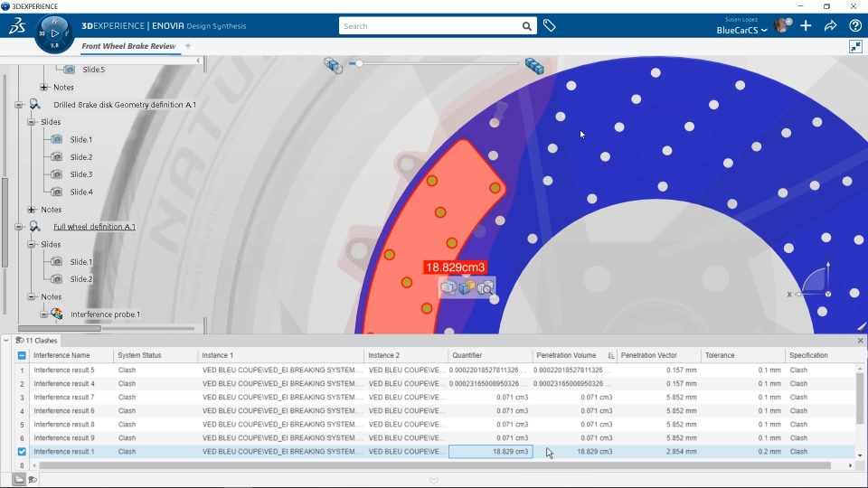868x488 pixels.
Task: Expand Notes under Drilled Brake disk definition
Action: (x=31, y=210)
